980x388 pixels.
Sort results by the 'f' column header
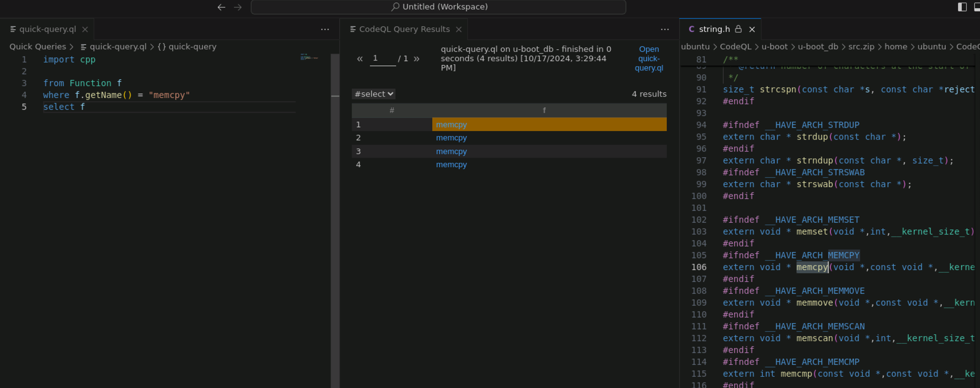544,110
